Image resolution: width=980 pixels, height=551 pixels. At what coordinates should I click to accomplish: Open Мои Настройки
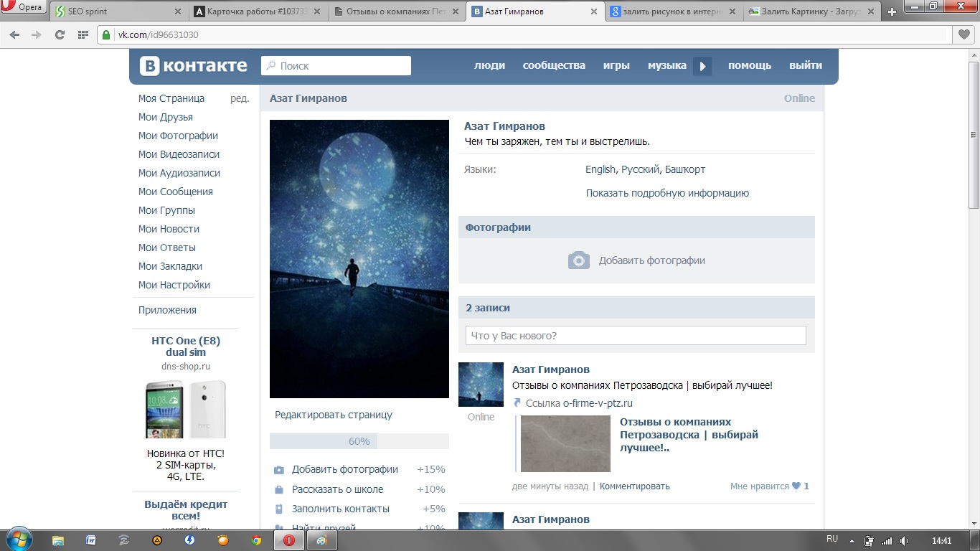(174, 285)
